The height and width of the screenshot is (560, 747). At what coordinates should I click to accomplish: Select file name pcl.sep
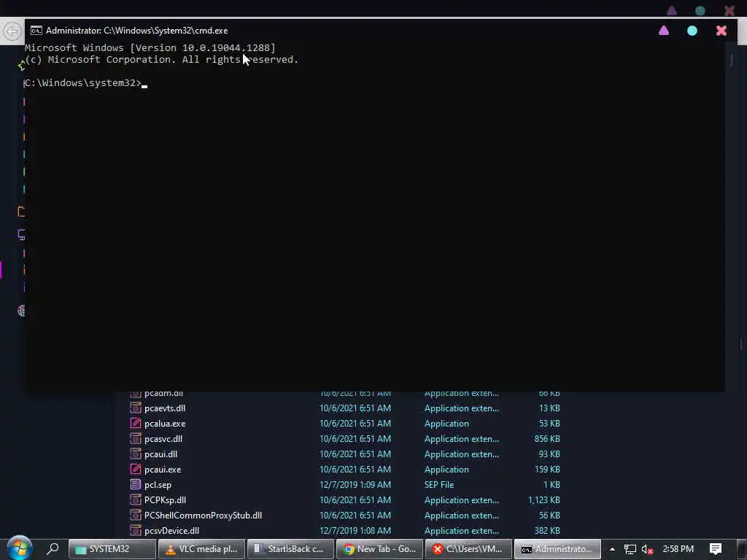(x=158, y=485)
